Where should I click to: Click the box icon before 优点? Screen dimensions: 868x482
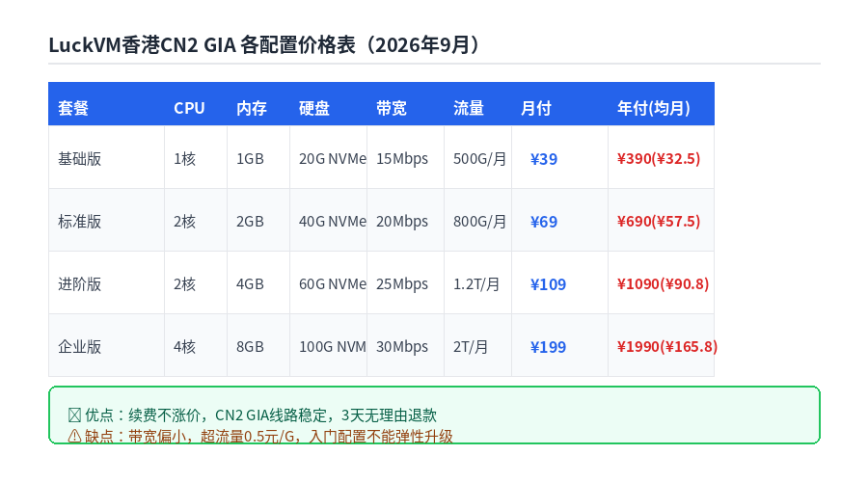pyautogui.click(x=74, y=415)
